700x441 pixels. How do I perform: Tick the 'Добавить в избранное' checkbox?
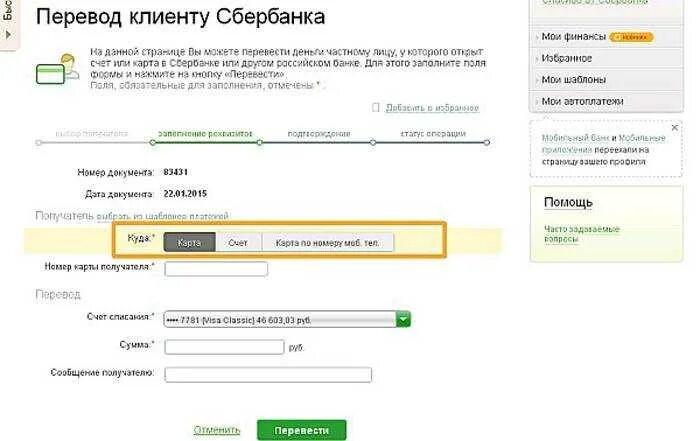point(376,108)
